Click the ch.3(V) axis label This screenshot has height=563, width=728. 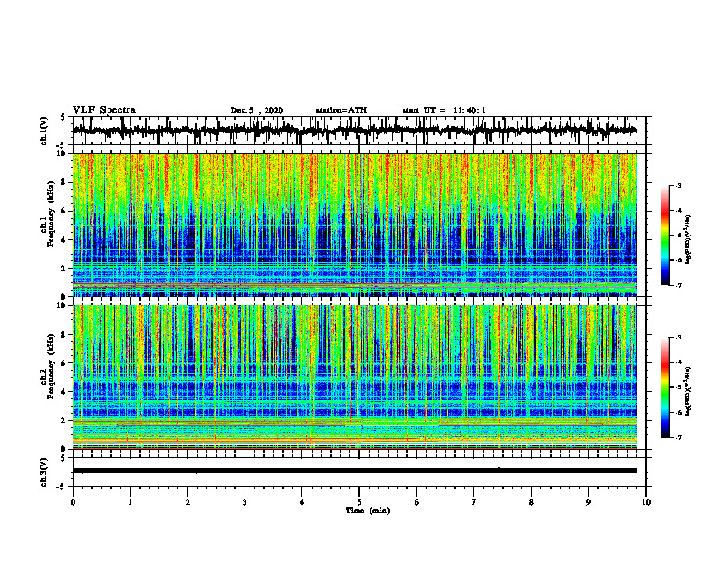coord(44,472)
